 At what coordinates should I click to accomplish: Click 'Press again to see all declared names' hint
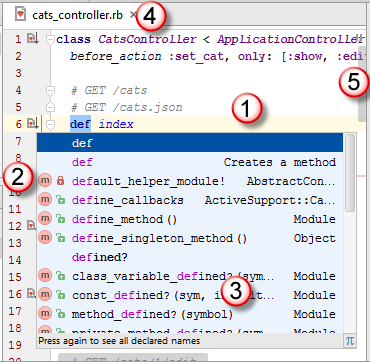pos(119,341)
